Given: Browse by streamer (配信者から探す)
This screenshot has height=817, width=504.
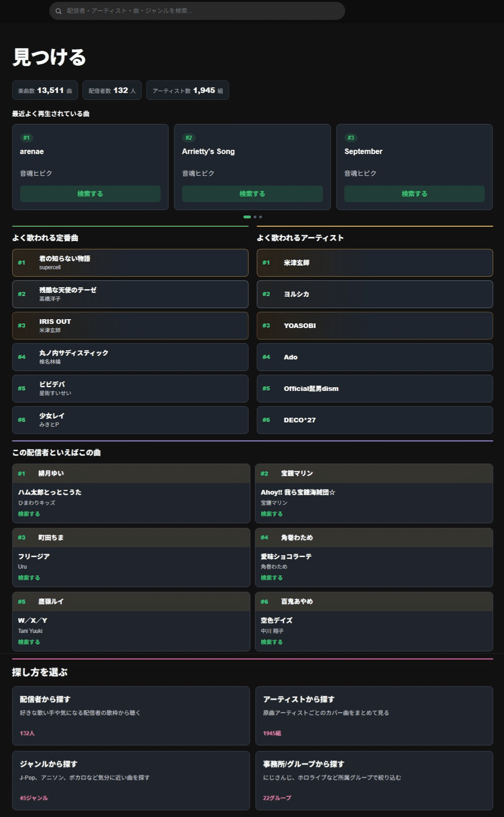Looking at the screenshot, I should 131,716.
